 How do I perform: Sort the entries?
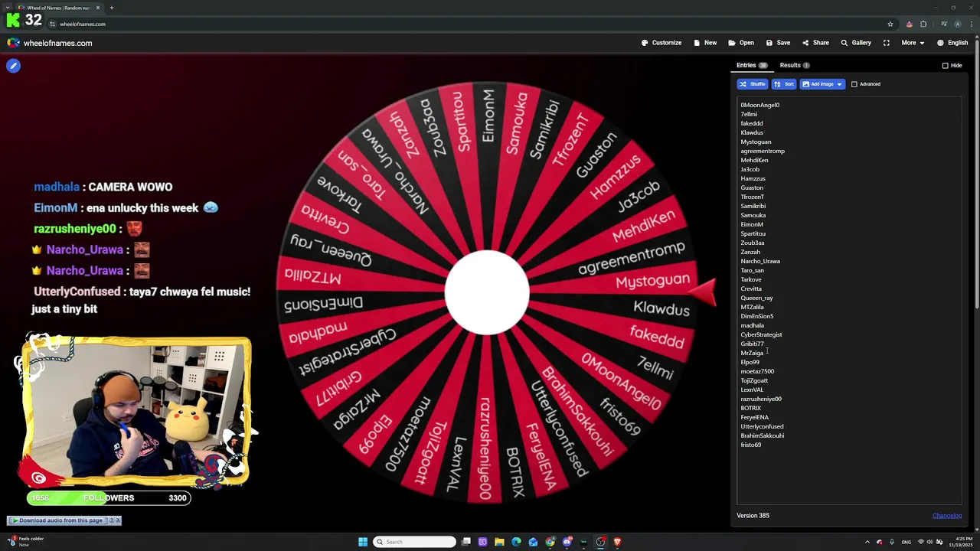[x=783, y=84]
